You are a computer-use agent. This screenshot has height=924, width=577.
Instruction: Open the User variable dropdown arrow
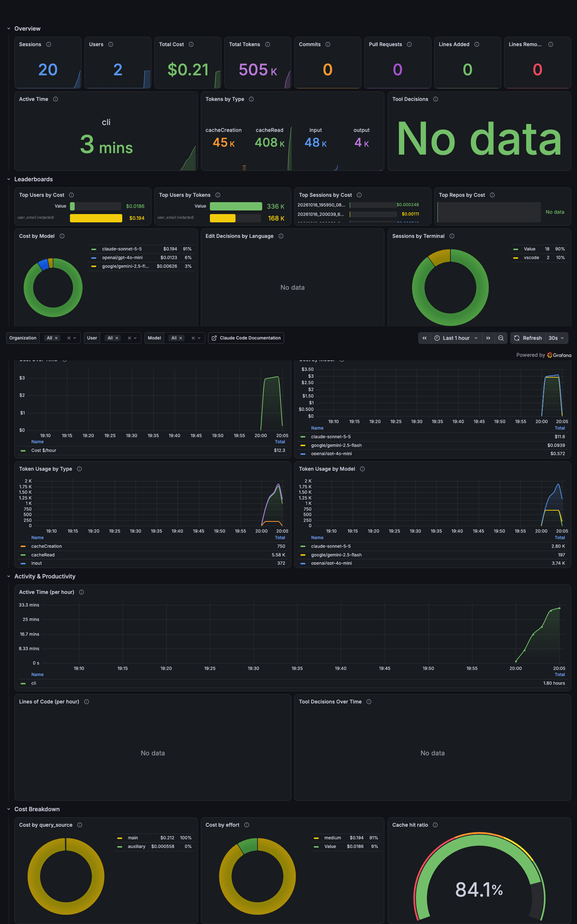pyautogui.click(x=135, y=338)
